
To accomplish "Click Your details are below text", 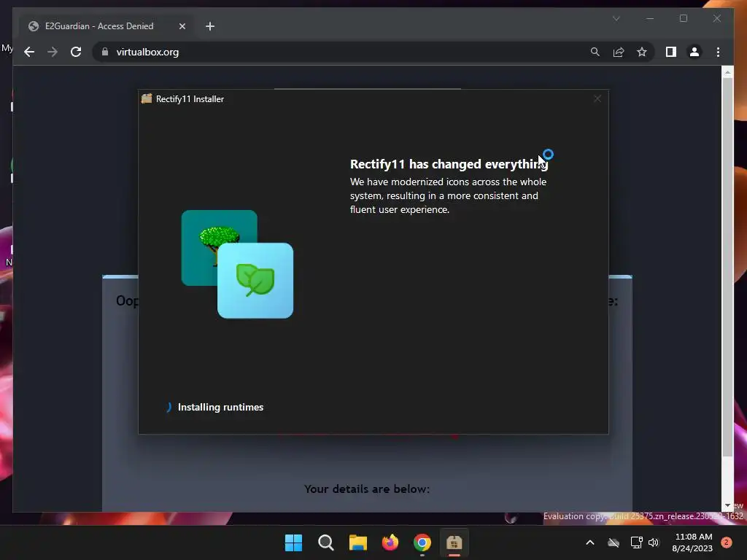I will [367, 489].
